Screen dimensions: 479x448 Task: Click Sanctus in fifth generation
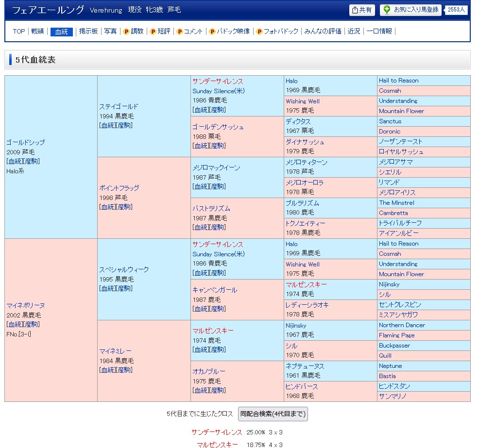[x=390, y=121]
